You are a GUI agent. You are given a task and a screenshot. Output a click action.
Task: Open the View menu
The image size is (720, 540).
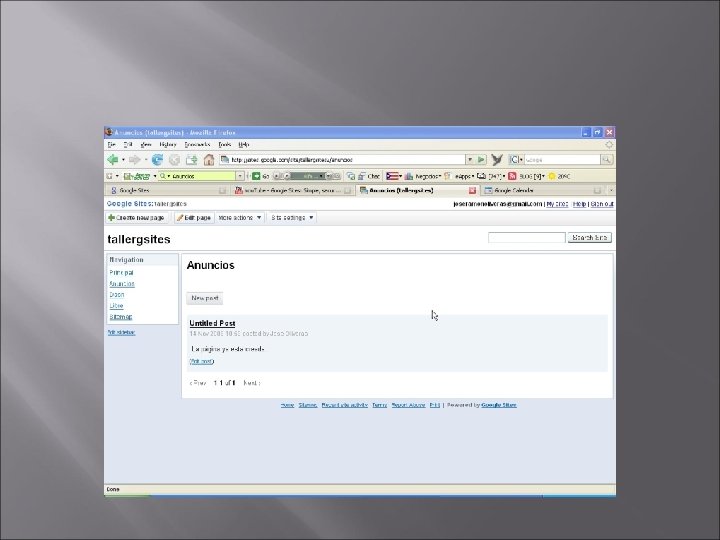click(x=146, y=145)
